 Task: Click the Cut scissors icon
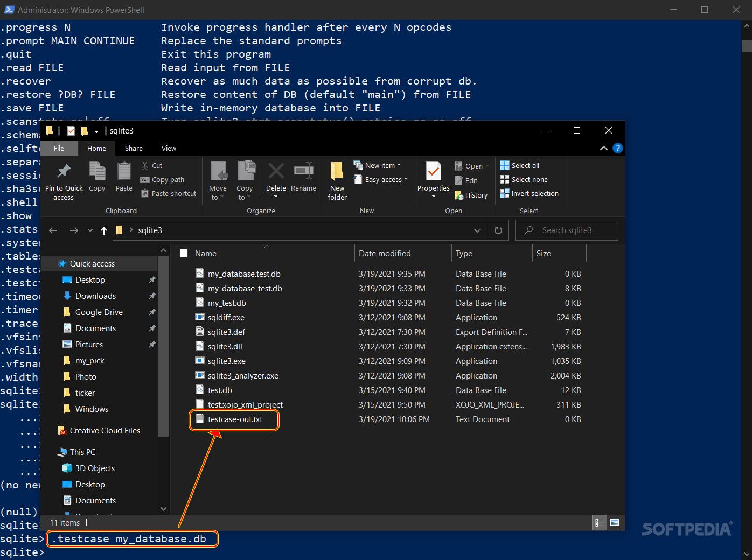145,165
